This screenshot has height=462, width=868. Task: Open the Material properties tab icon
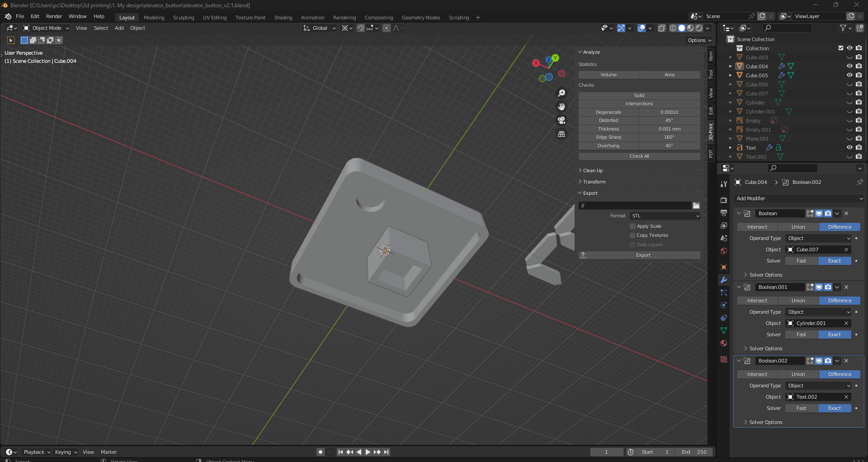pyautogui.click(x=724, y=343)
